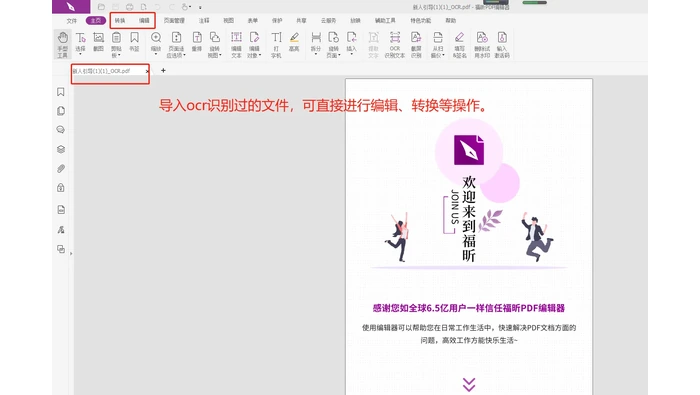The height and width of the screenshot is (395, 700).
Task: Click the Print icon in quick access bar
Action: coord(129,7)
